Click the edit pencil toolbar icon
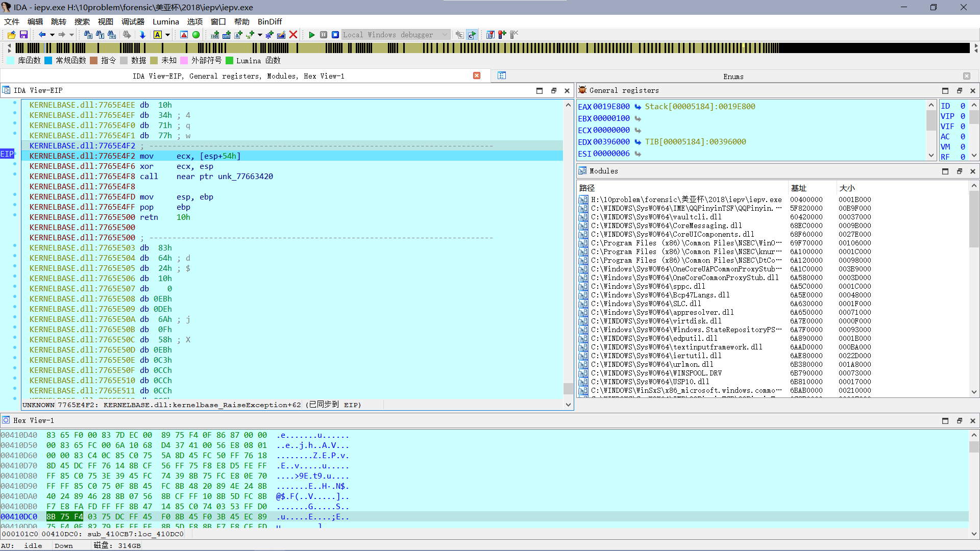The image size is (980, 551). click(281, 35)
